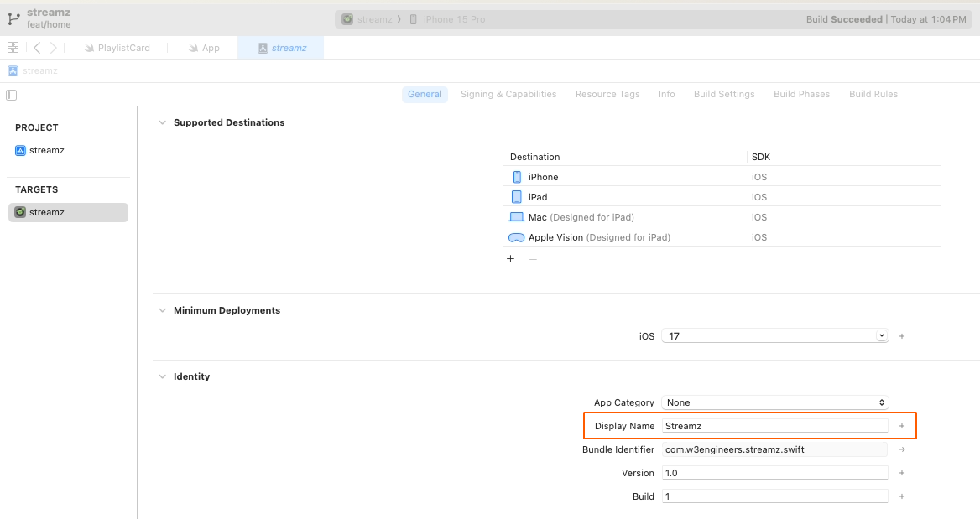Click the Bundle Identifier input field
Image resolution: width=980 pixels, height=519 pixels.
pyautogui.click(x=775, y=449)
